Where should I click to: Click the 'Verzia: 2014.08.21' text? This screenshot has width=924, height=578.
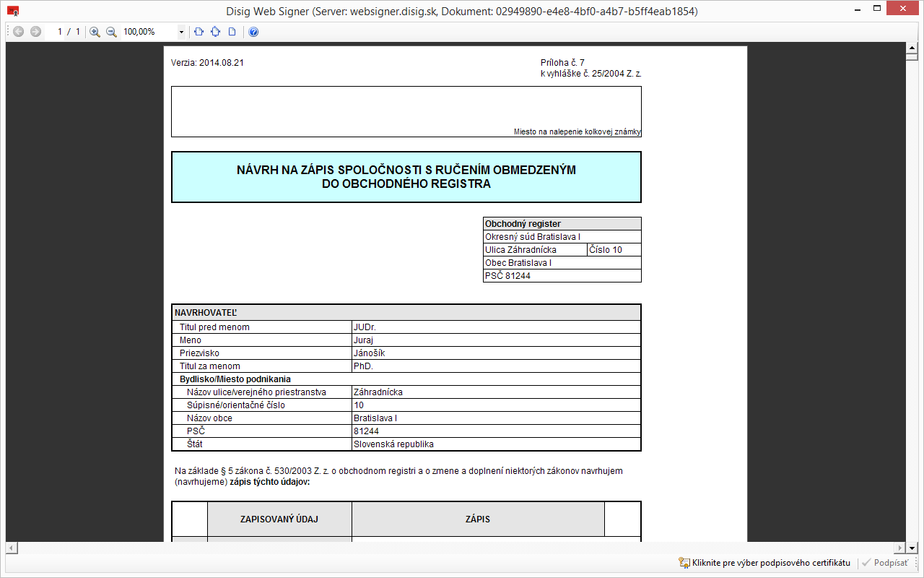tap(207, 63)
